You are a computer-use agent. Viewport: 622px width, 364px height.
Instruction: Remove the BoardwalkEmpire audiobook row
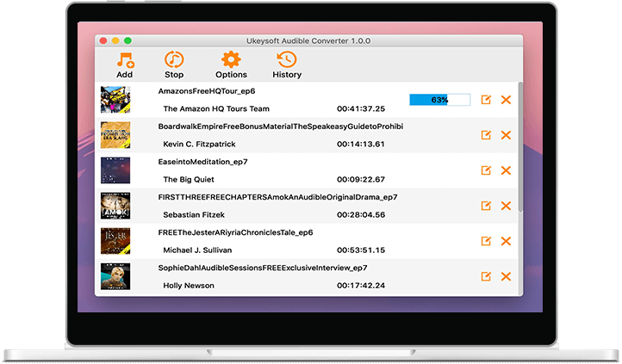click(506, 135)
